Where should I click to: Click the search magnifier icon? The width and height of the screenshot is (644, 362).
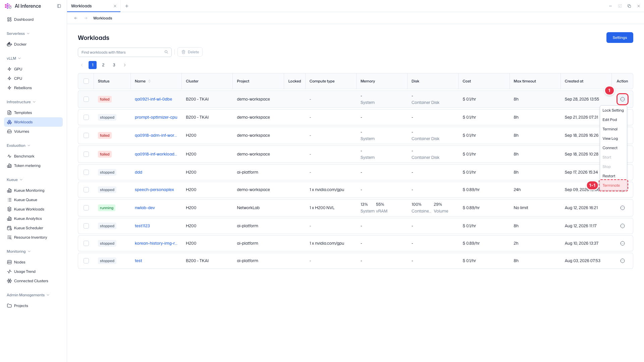point(166,52)
